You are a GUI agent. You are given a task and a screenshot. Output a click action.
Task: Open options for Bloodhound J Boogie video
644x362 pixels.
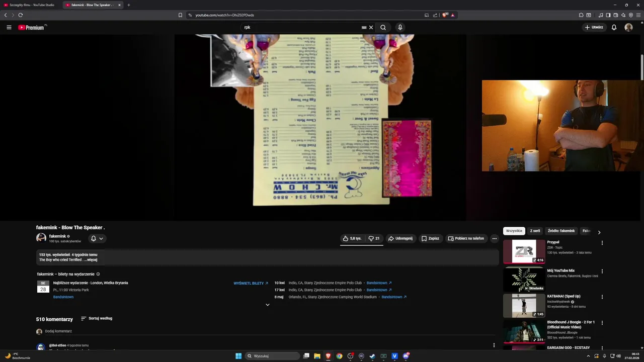coord(602,323)
